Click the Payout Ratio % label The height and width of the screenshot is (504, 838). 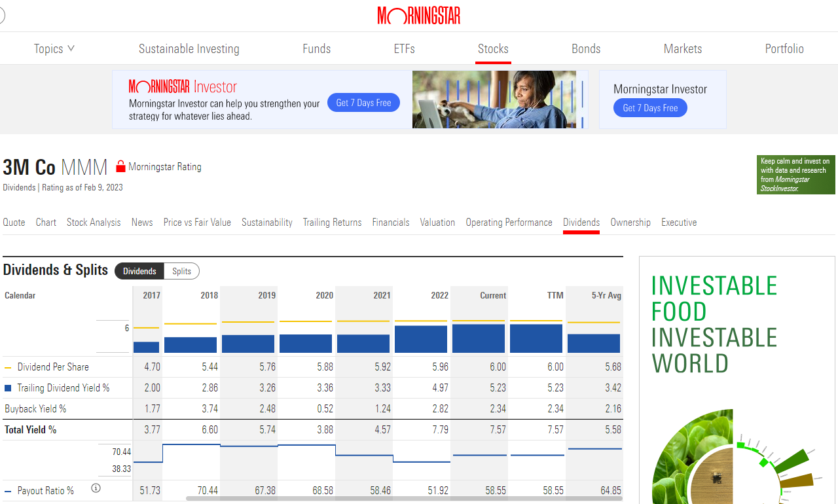tap(46, 491)
